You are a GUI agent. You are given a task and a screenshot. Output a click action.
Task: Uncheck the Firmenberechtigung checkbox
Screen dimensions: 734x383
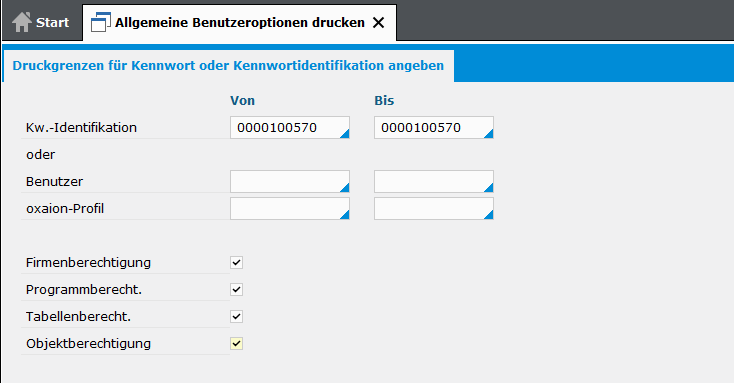[x=236, y=263]
